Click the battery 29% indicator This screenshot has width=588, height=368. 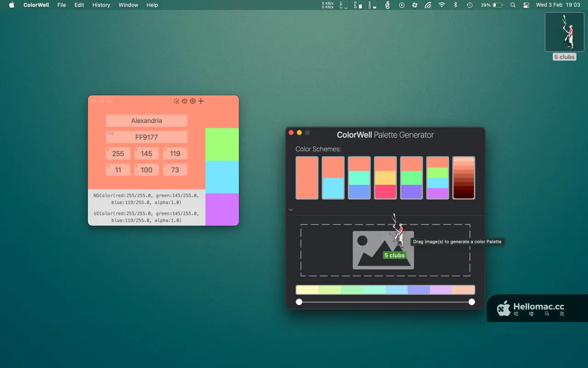coord(492,5)
